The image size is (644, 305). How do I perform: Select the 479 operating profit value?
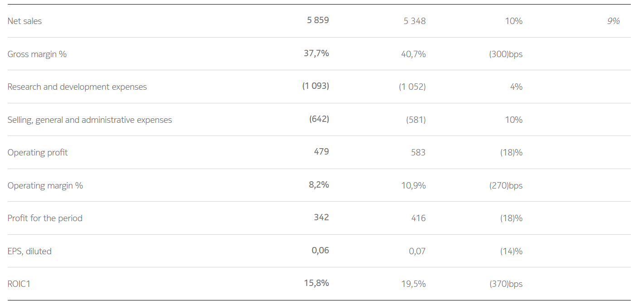click(x=321, y=152)
